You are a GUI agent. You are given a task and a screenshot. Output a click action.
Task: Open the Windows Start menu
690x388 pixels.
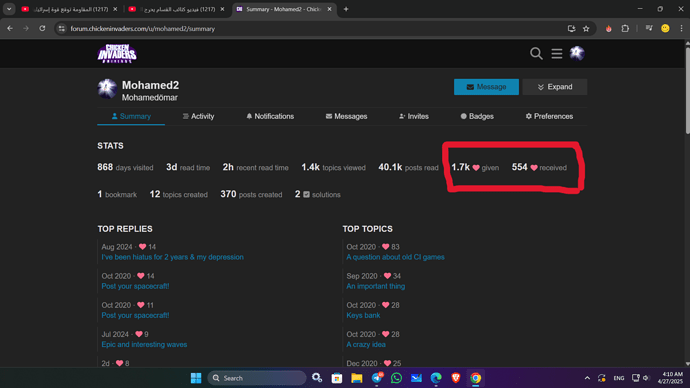196,378
